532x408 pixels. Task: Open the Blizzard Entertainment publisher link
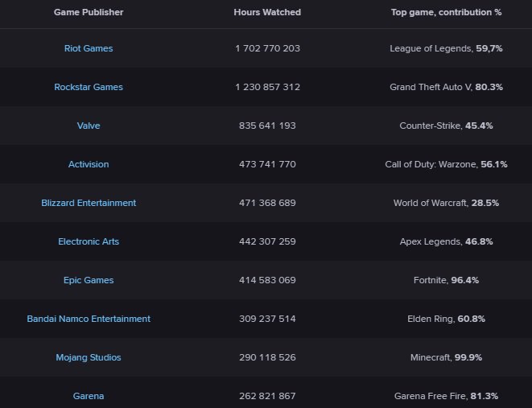(89, 203)
